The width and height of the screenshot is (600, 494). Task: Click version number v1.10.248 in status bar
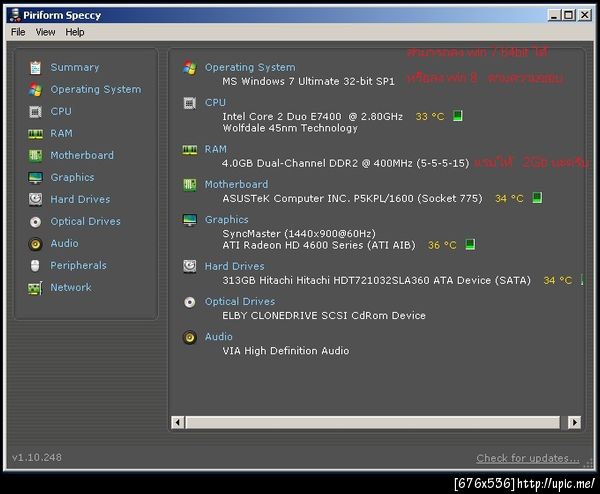pos(37,457)
